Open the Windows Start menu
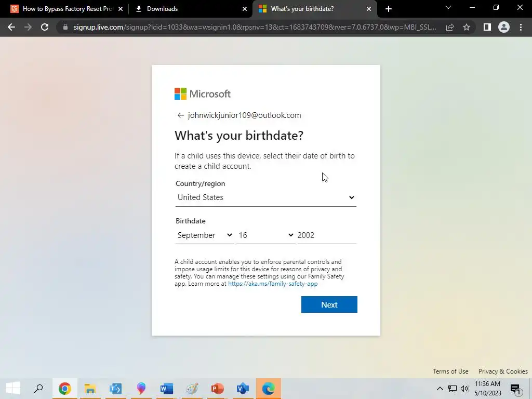The image size is (532, 399). point(13,389)
